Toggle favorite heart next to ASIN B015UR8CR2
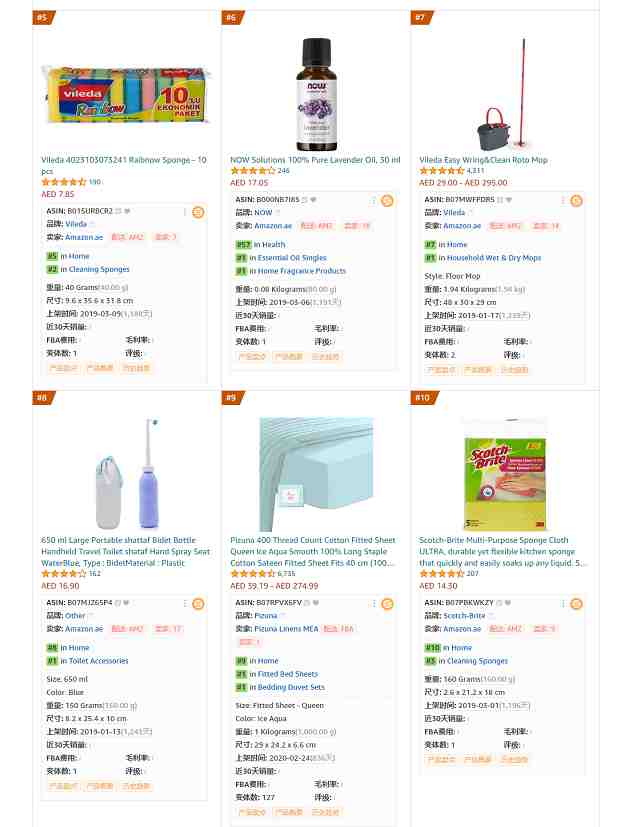The image size is (632, 827). pyautogui.click(x=127, y=211)
